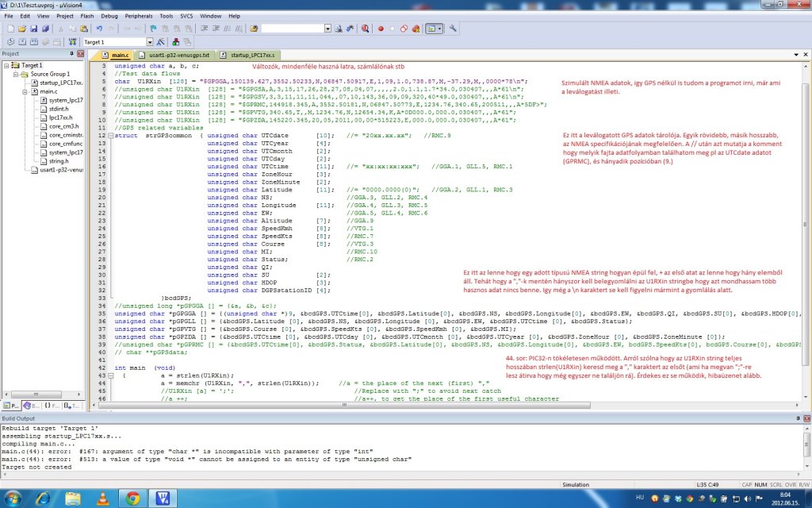Click the kill all breakpoints icon

point(416,29)
